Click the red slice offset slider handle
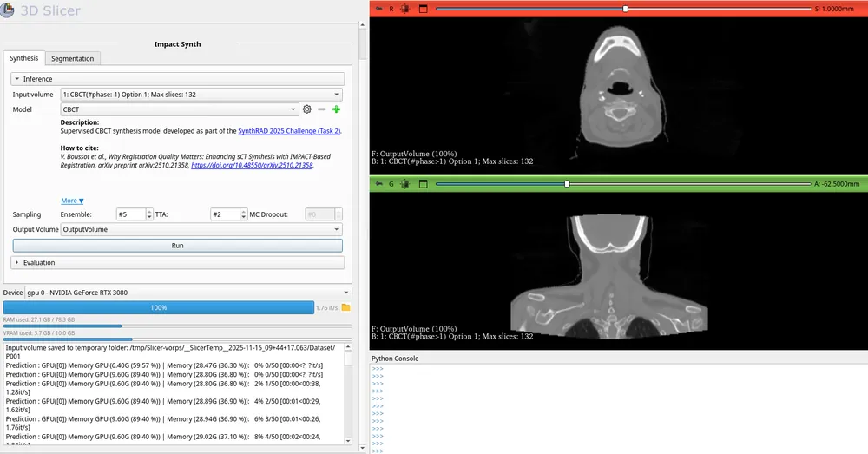The width and height of the screenshot is (868, 454). coord(626,9)
